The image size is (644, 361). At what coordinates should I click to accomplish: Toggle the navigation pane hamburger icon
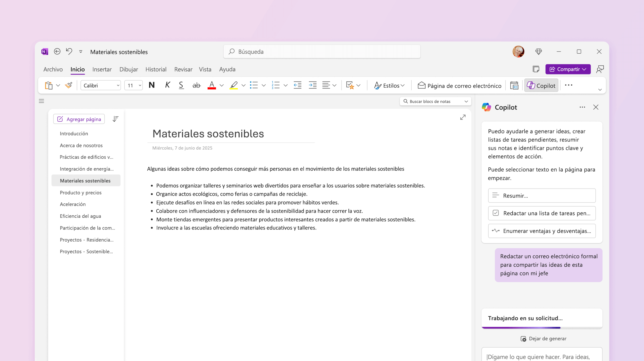(x=41, y=101)
